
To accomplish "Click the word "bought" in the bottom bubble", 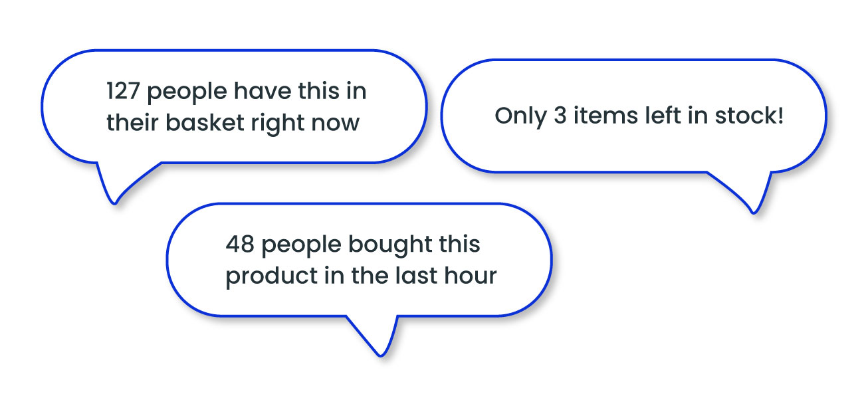I will pyautogui.click(x=383, y=245).
